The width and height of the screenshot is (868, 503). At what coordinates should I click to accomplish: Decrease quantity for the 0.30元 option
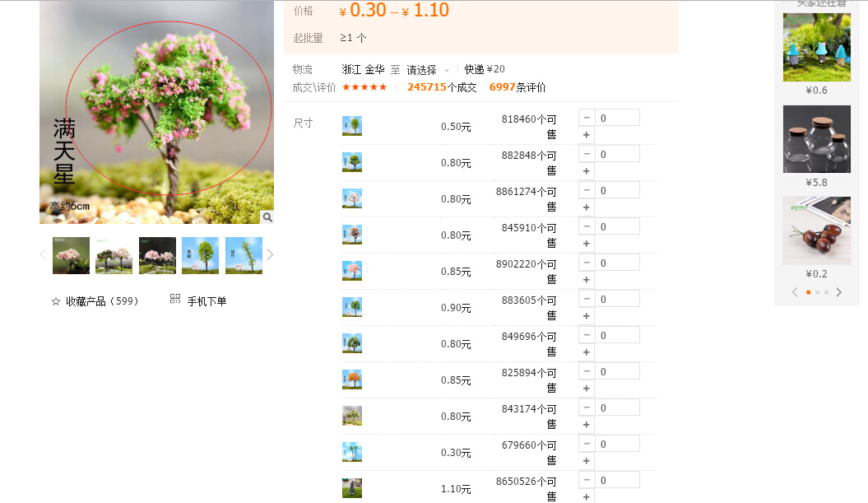(587, 444)
